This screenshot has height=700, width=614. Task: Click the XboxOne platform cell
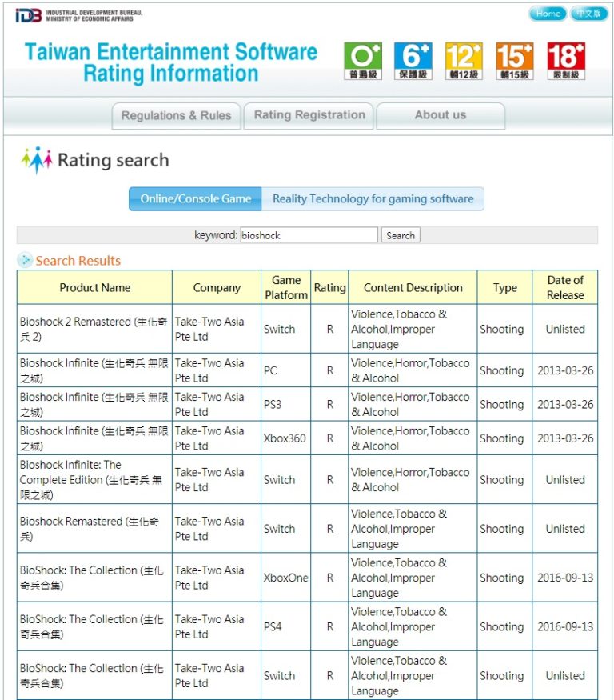click(285, 578)
